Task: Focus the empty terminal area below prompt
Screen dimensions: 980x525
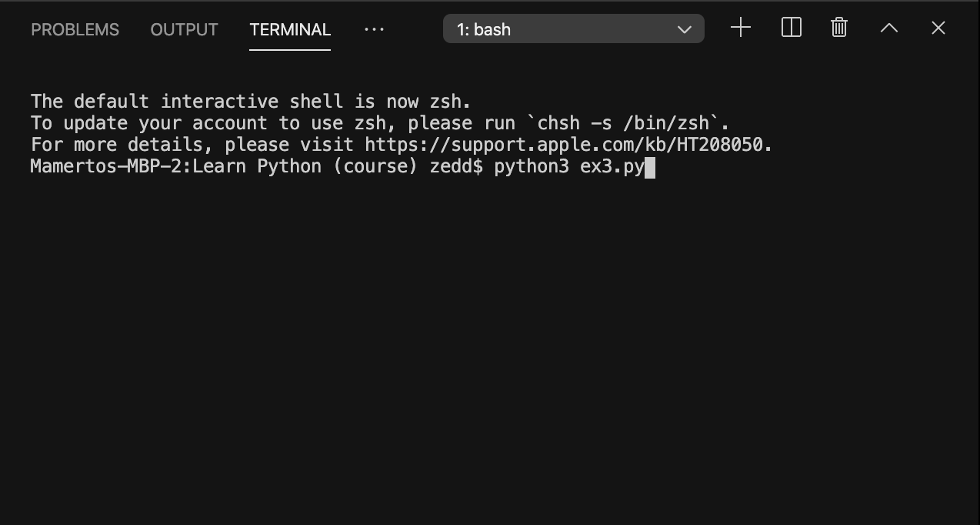Action: point(489,346)
